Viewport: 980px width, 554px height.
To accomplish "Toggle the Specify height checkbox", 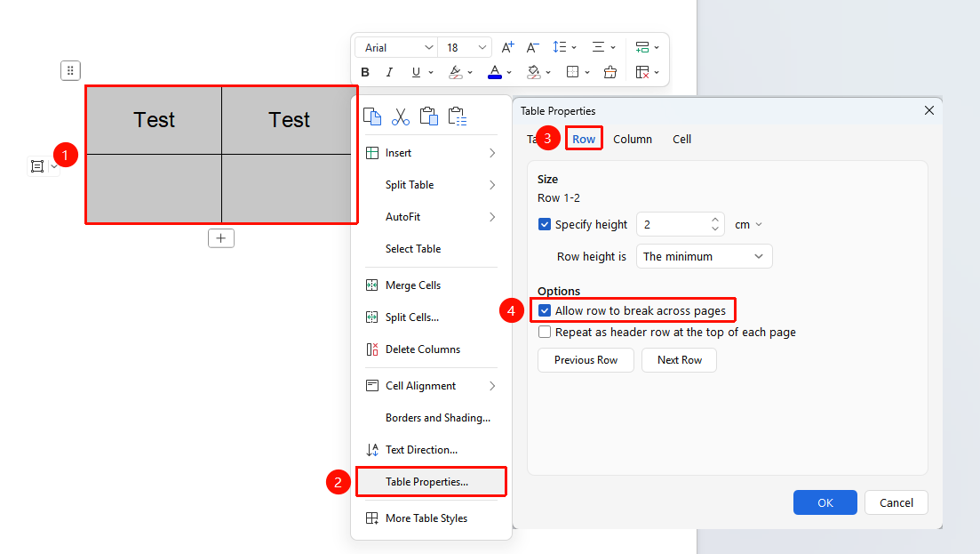I will pyautogui.click(x=545, y=224).
